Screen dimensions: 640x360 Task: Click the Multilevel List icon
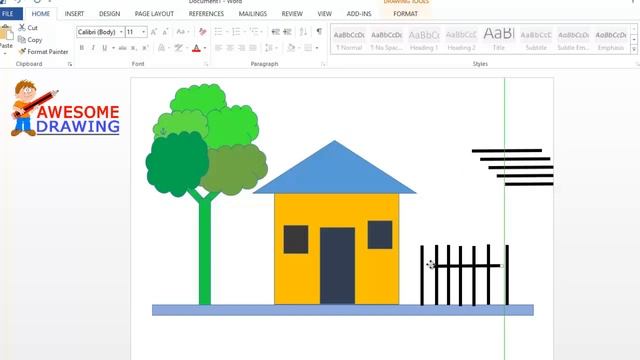(254, 31)
